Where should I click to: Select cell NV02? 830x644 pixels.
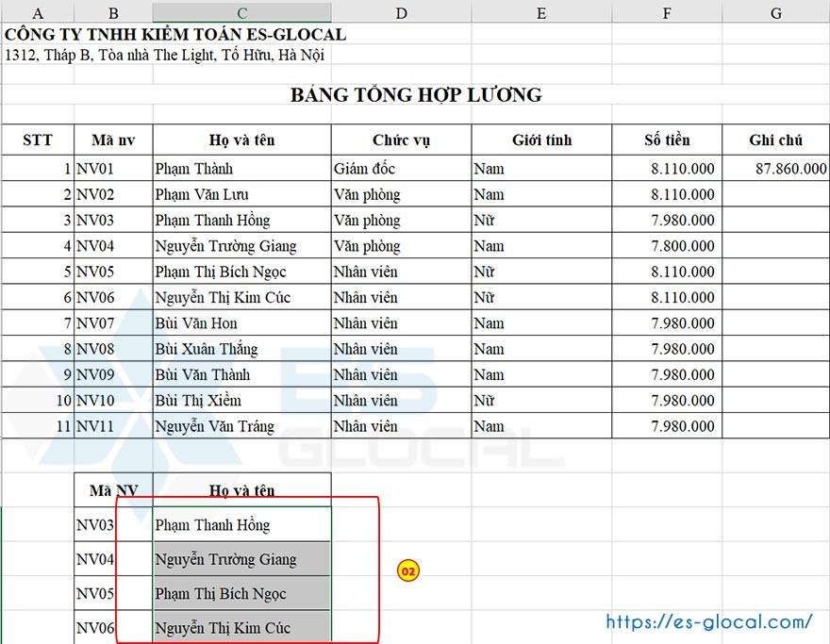point(113,194)
